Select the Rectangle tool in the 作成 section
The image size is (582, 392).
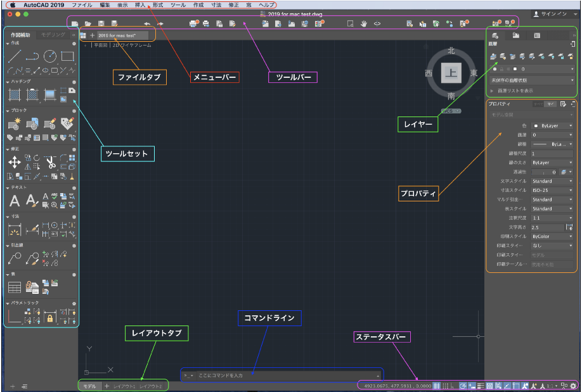pos(68,56)
